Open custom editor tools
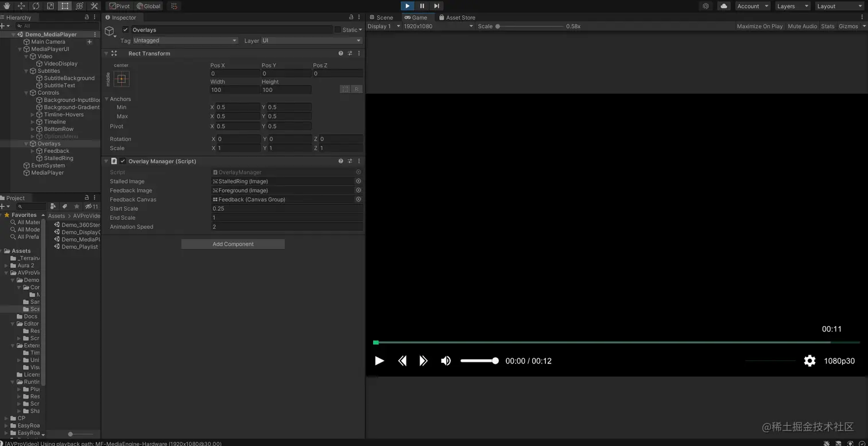868x446 pixels. click(x=95, y=6)
